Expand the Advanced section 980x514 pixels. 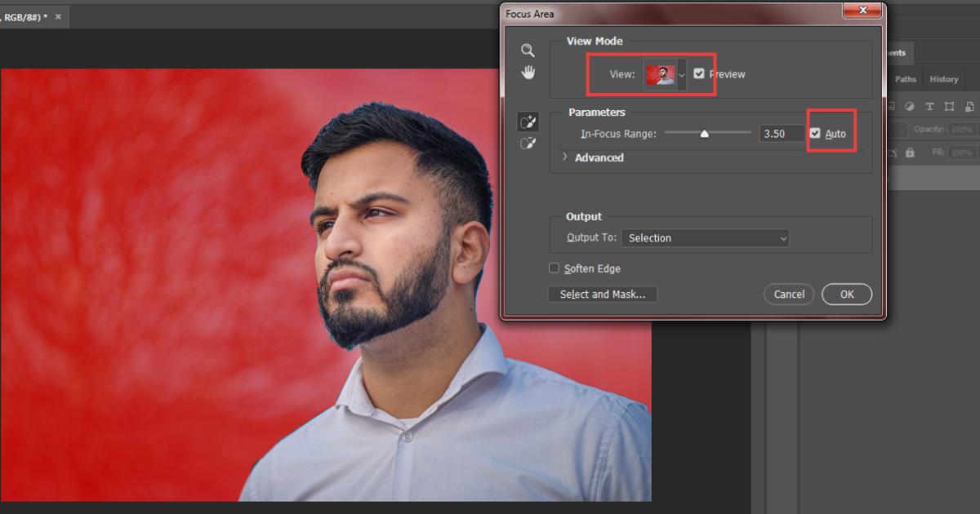(x=564, y=157)
